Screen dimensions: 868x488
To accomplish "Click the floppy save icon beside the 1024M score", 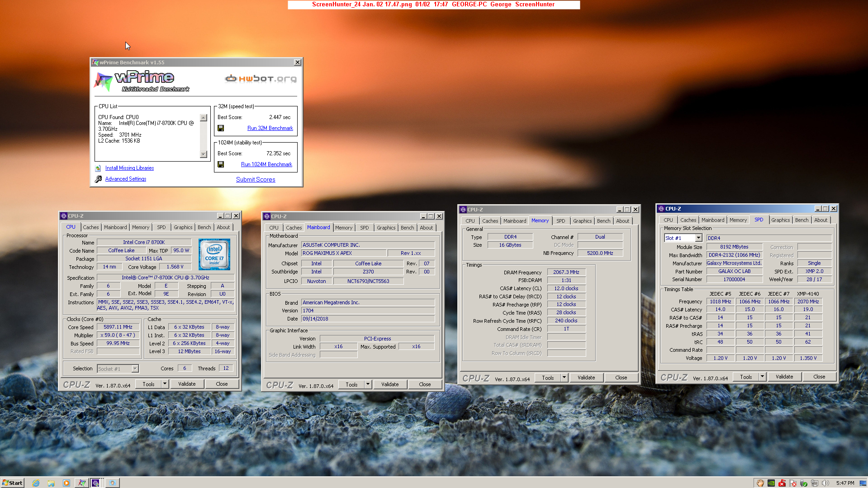I will click(221, 164).
